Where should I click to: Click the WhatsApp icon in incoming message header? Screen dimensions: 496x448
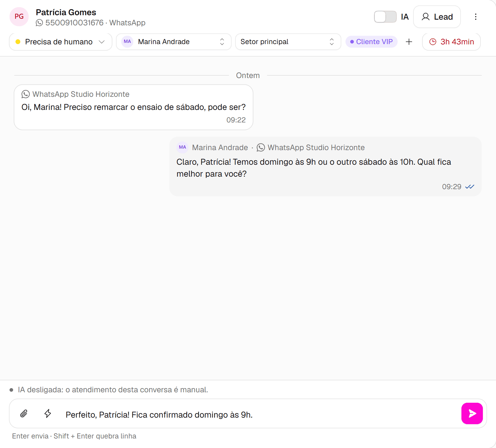[x=26, y=94]
